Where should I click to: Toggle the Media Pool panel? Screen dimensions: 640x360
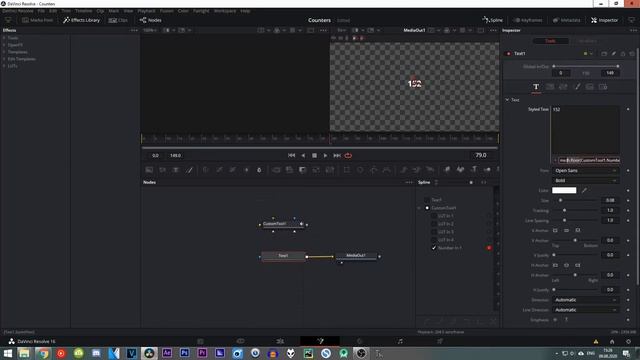click(38, 20)
